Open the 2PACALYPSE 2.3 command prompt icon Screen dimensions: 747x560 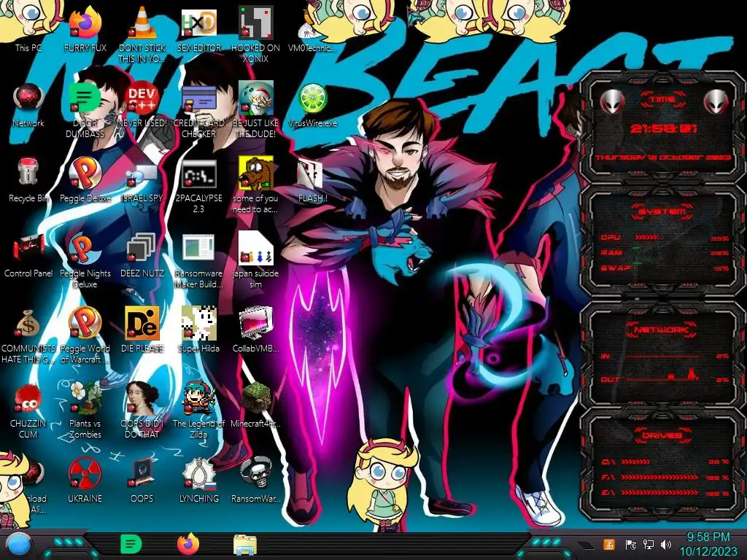tap(199, 186)
